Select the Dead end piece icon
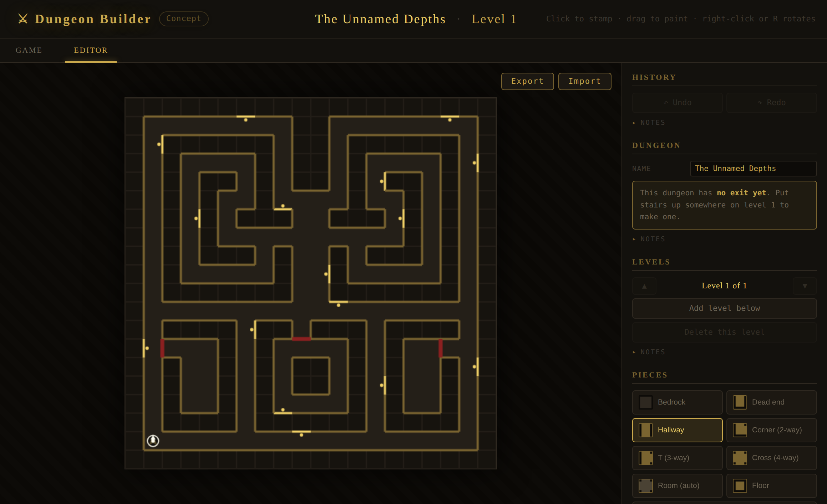This screenshot has height=504, width=827. [740, 402]
